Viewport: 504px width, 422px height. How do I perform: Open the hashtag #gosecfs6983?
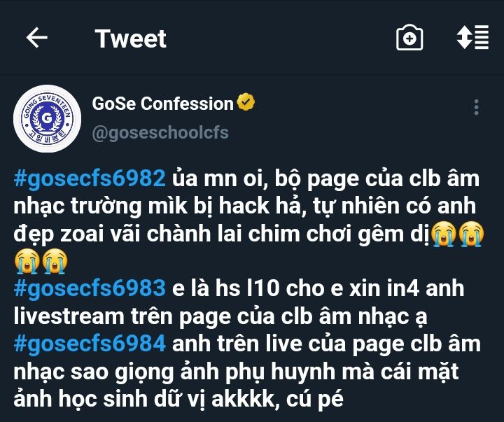(90, 288)
